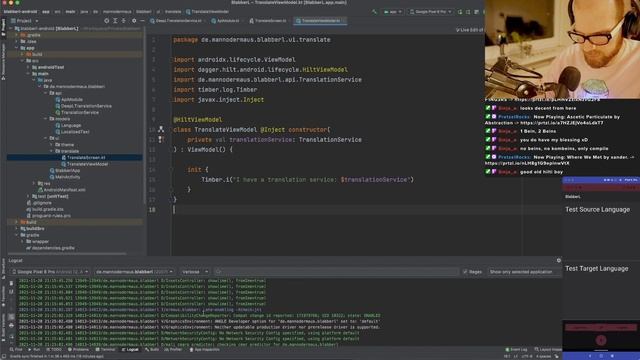This screenshot has width=640, height=360.
Task: Select MainActivity in the project tree
Action: [64, 177]
